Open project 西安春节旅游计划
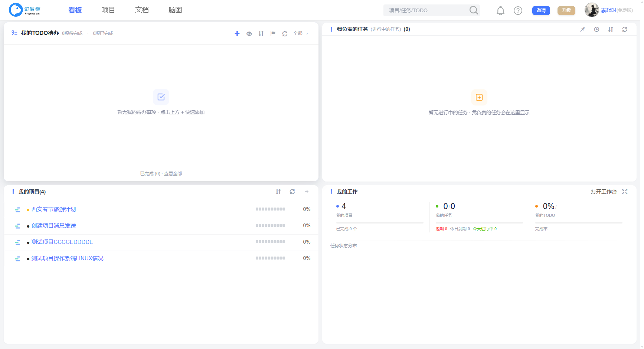 53,209
